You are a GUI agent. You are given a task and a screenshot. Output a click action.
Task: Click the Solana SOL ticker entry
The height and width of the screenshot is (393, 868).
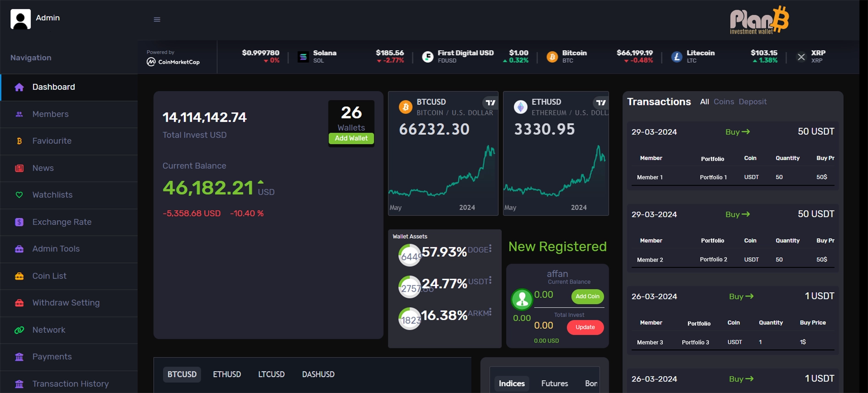point(351,57)
